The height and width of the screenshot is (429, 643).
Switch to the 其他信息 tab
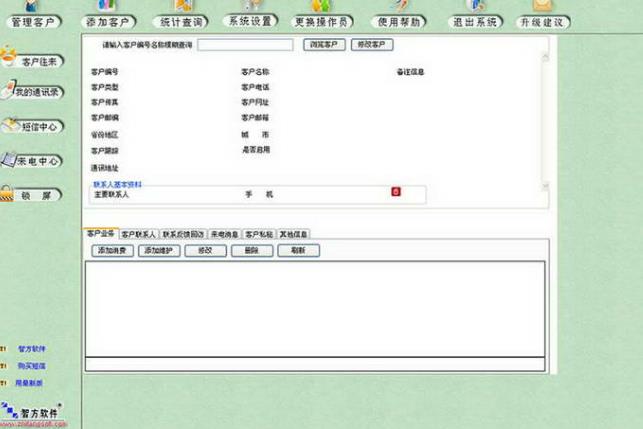[293, 234]
